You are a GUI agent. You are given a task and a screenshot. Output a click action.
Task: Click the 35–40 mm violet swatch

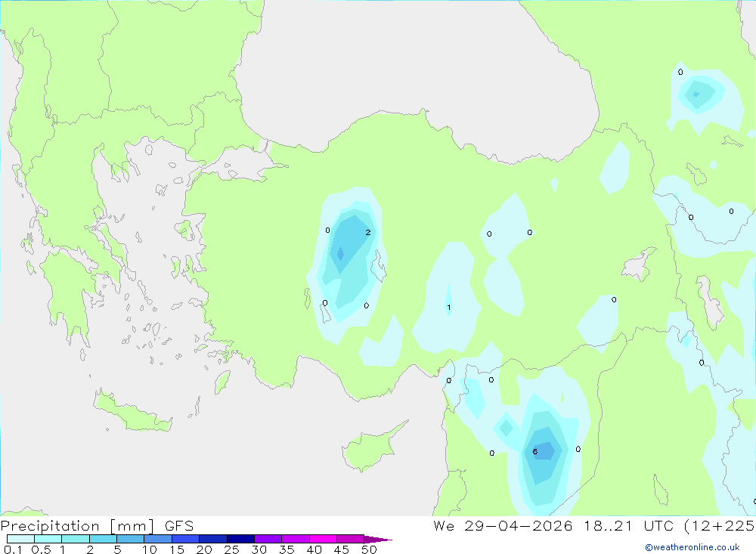(296, 539)
